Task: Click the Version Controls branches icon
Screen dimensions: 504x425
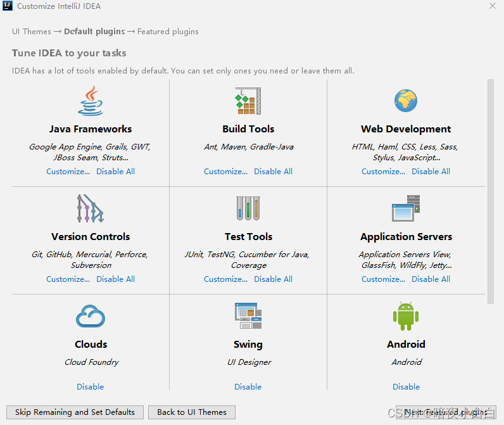Action: point(91,208)
